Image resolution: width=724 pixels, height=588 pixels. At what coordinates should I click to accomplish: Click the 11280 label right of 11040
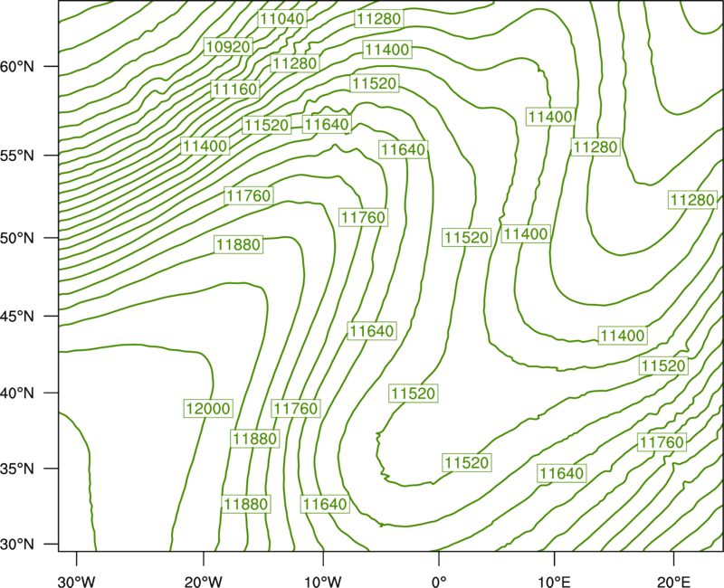click(379, 19)
